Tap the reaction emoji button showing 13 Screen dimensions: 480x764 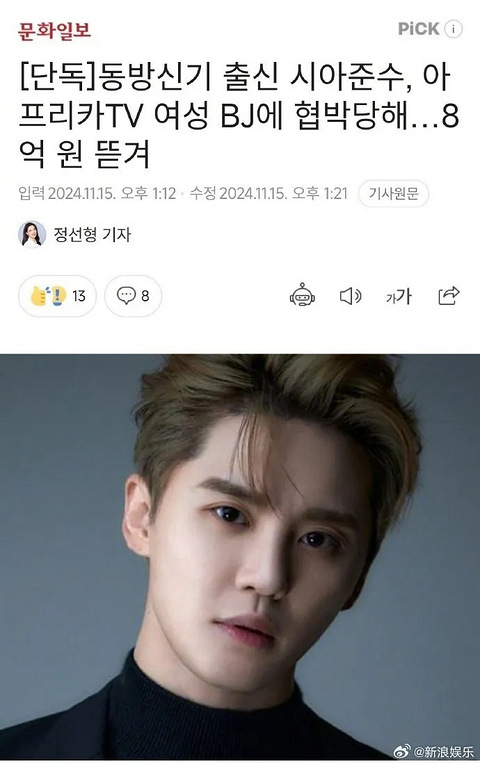pyautogui.click(x=58, y=296)
